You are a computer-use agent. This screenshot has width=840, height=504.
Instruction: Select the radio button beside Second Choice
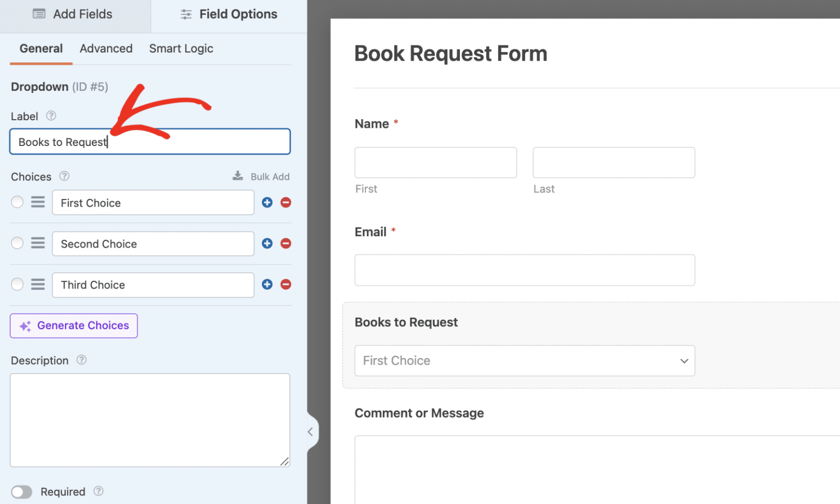17,243
